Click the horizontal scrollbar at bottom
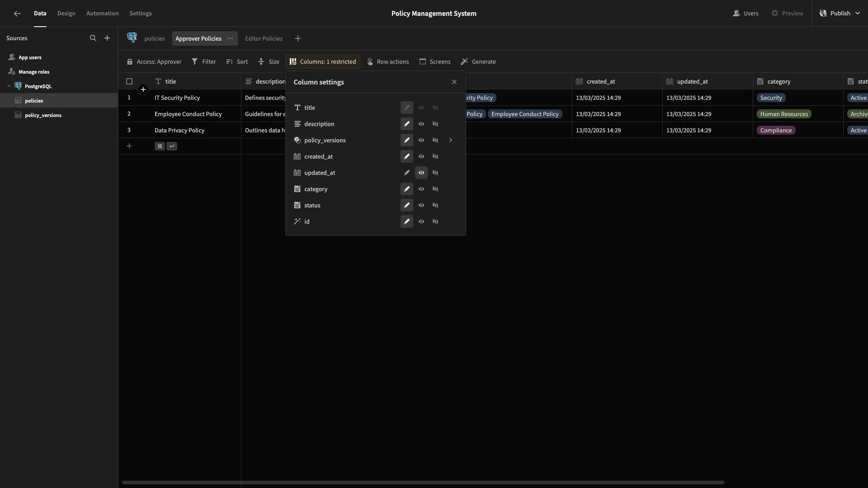Screen dimensions: 868x488 [x=423, y=483]
